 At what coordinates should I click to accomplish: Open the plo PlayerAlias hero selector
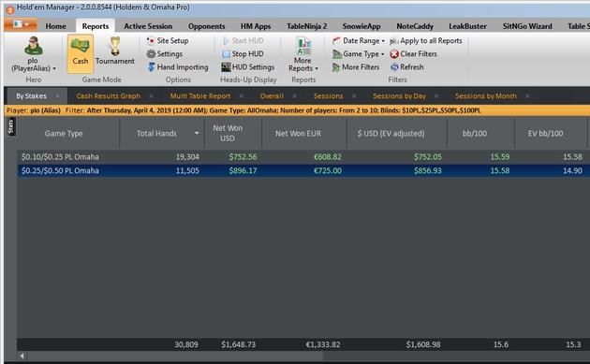pos(34,54)
